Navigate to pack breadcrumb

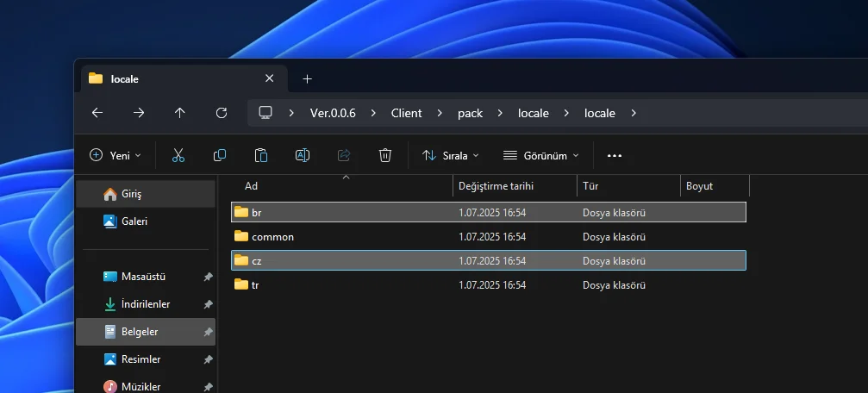[470, 113]
